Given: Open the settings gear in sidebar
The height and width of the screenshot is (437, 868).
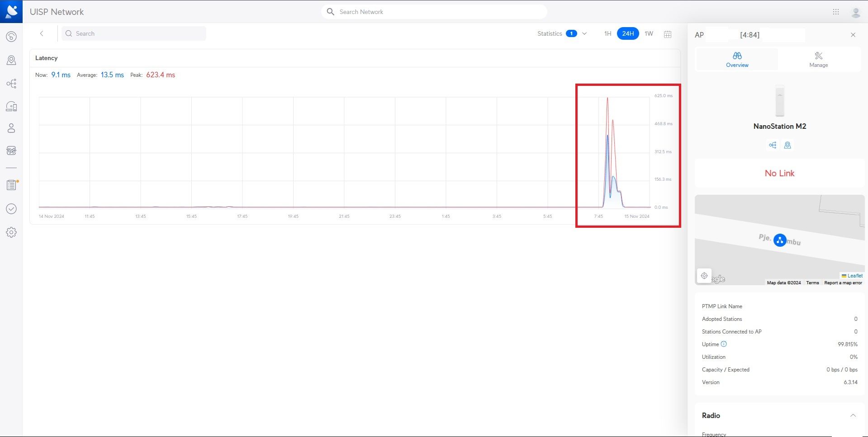Looking at the screenshot, I should [x=11, y=232].
